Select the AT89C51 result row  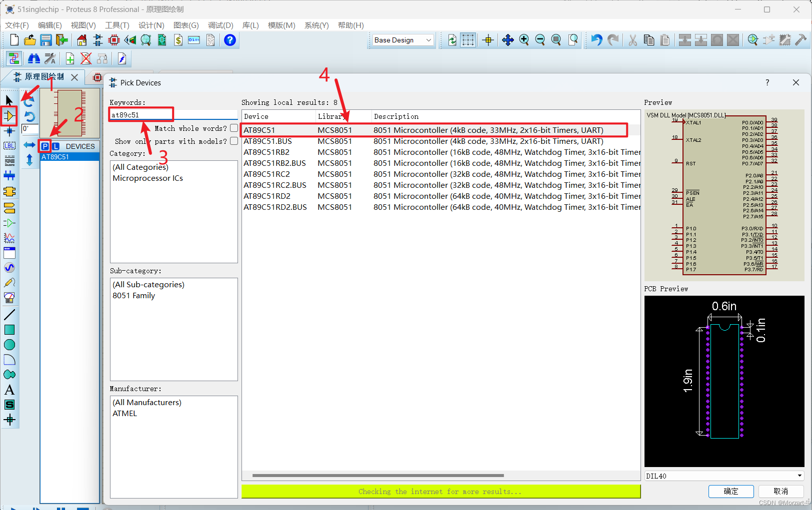[x=440, y=130]
